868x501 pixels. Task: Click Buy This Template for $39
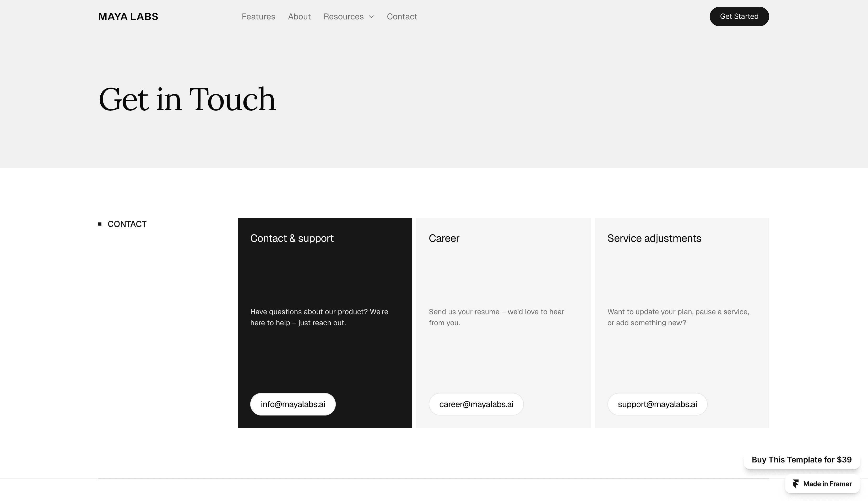tap(801, 460)
